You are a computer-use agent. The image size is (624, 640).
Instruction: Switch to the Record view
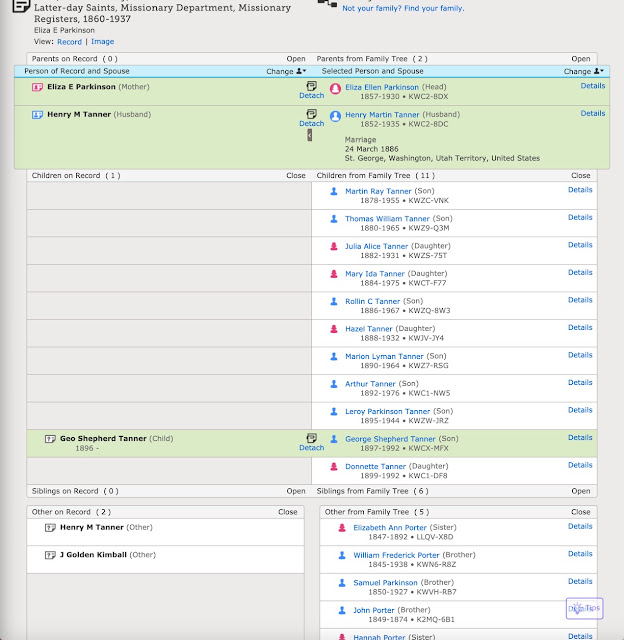[x=69, y=42]
